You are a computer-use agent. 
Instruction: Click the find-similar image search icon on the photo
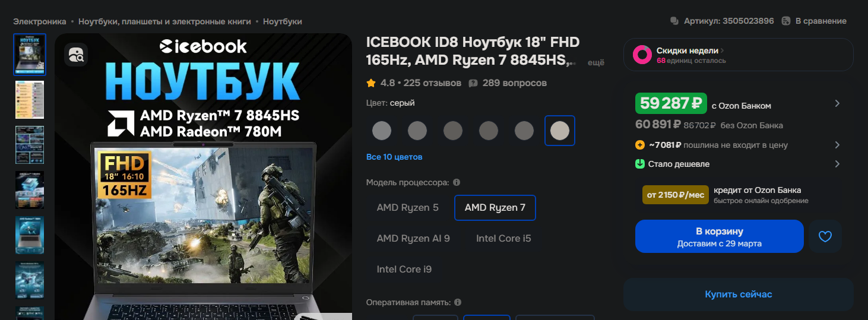76,55
